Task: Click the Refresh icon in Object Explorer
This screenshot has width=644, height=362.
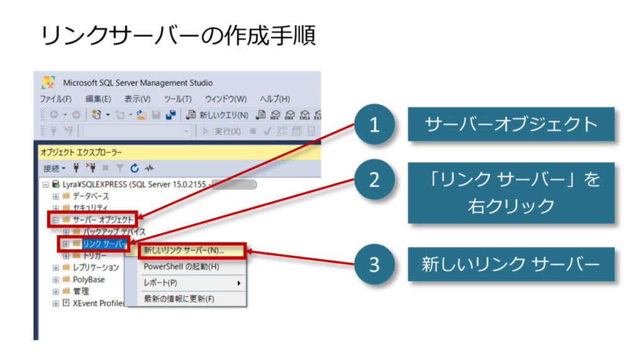Action: [135, 168]
